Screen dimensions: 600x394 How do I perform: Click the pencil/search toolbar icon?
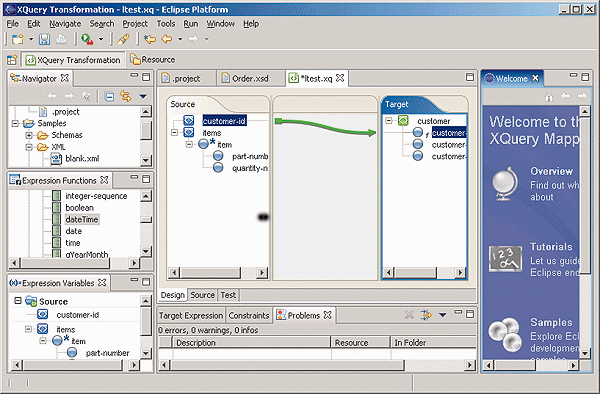tap(123, 39)
